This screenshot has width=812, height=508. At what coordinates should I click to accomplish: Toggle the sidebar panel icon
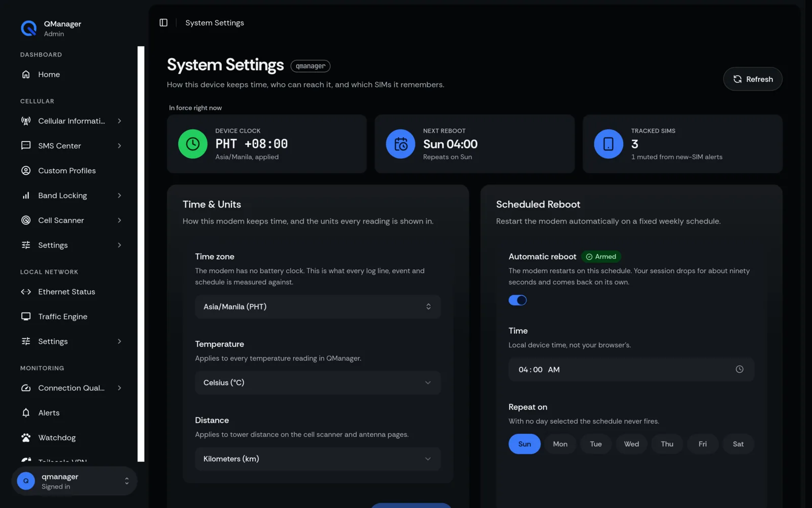coord(163,23)
